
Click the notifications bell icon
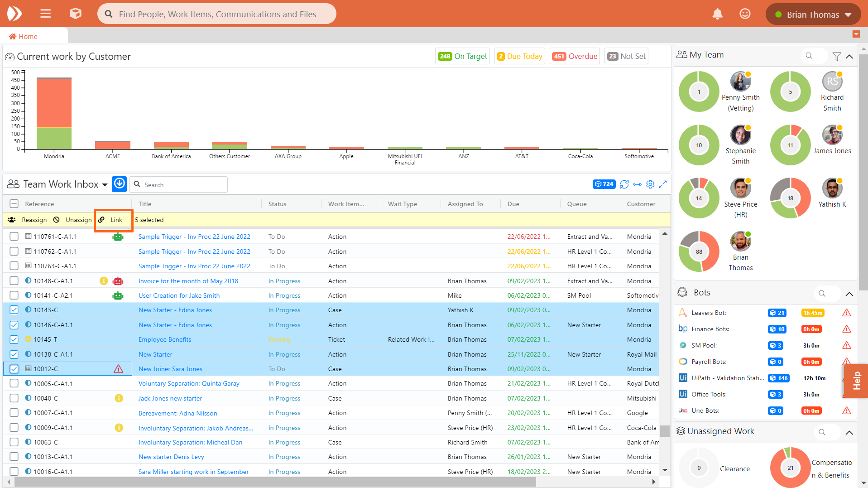tap(717, 14)
